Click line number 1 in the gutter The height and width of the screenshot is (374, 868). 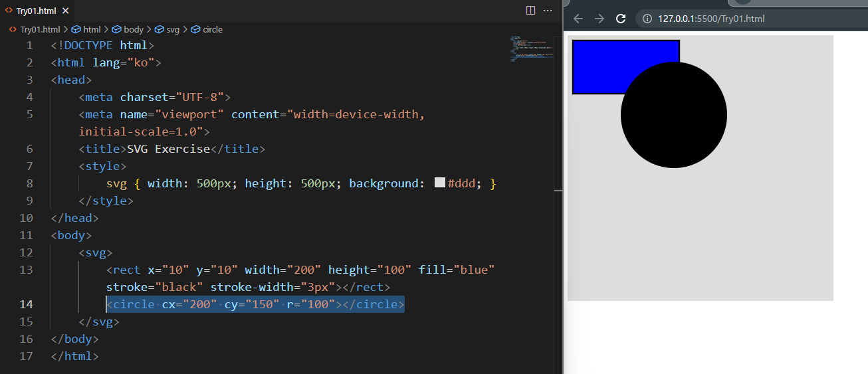29,45
